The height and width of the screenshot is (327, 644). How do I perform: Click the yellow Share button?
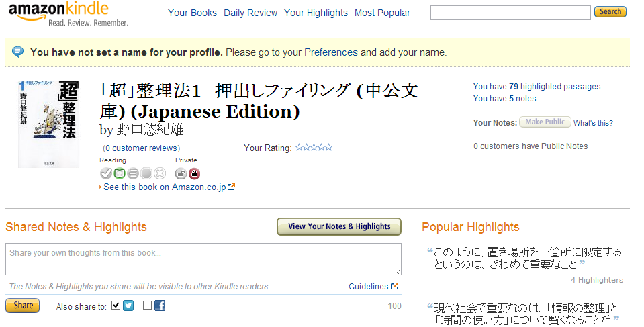[23, 306]
